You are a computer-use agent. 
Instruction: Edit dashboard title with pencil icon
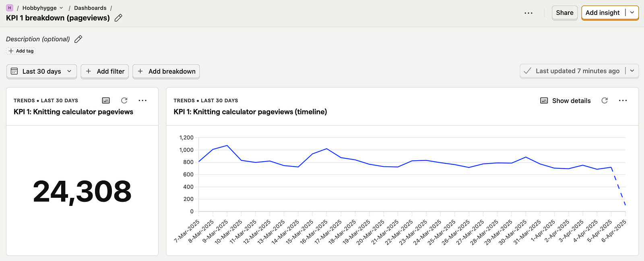(x=118, y=18)
